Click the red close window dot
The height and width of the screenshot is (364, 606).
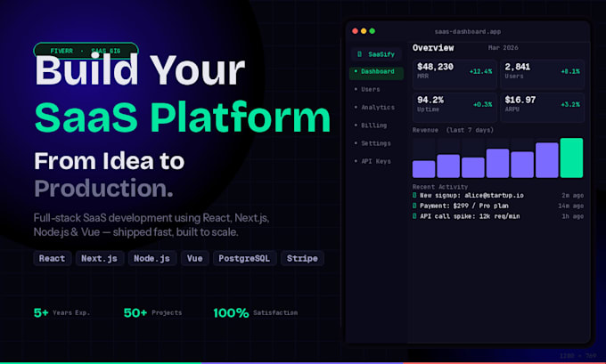(x=355, y=31)
